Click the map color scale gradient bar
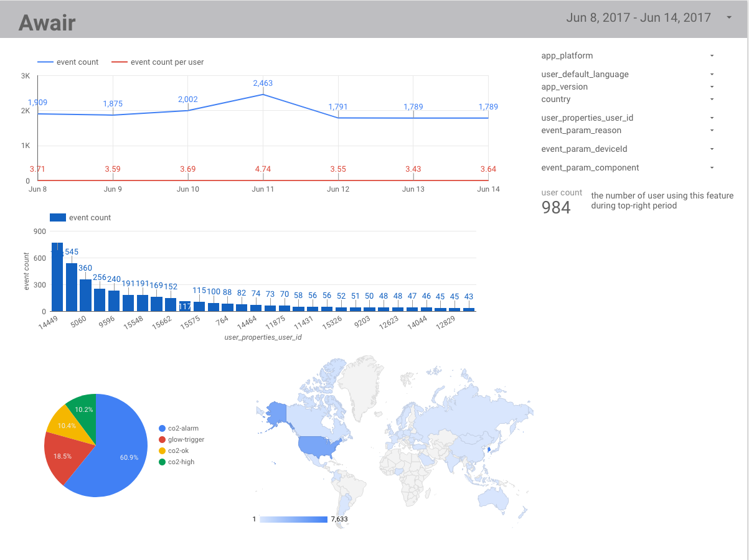Image resolution: width=749 pixels, height=560 pixels. [293, 519]
